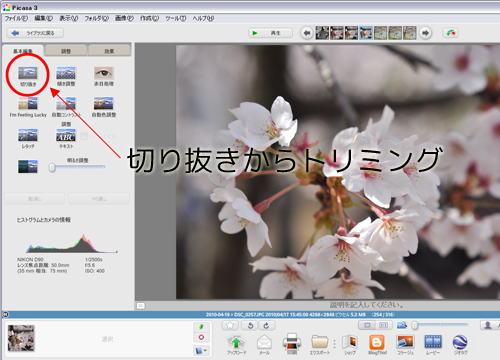Screen dimensions: 500x360
Task: Switch to the Effects (効果) tab
Action: (x=109, y=51)
